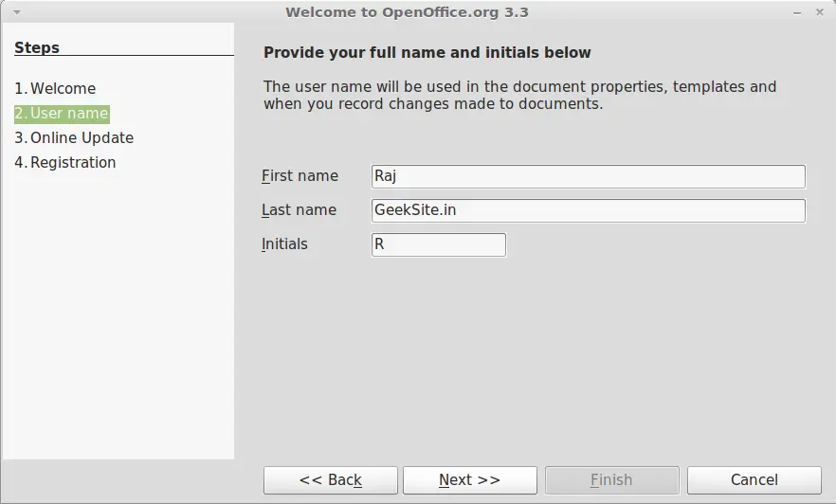Close the OpenOffice.org welcome window
Viewport: 836px width, 504px height.
(x=820, y=12)
